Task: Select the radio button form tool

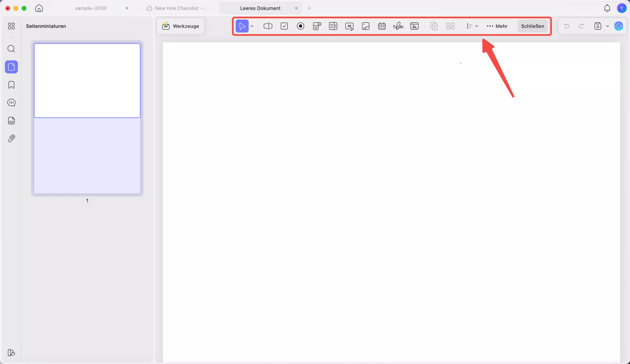Action: click(x=301, y=26)
